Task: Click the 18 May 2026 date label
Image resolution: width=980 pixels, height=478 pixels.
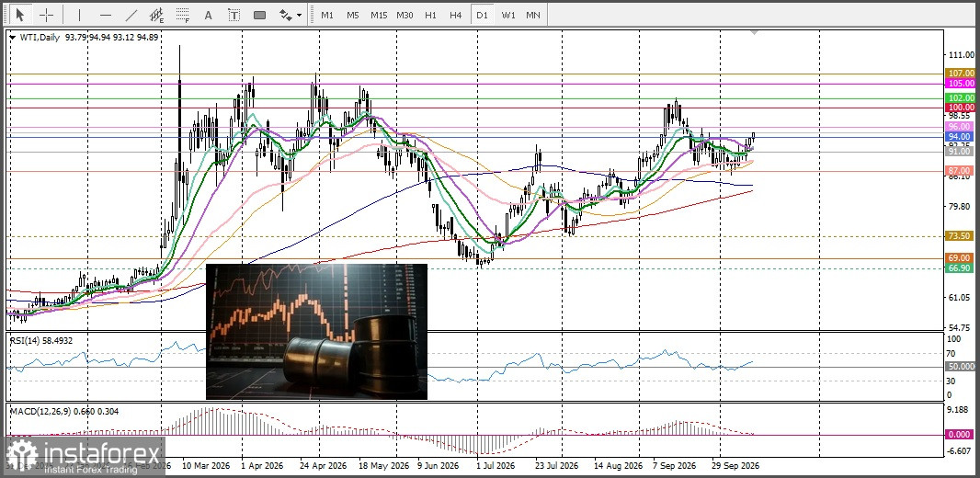Action: (x=383, y=466)
